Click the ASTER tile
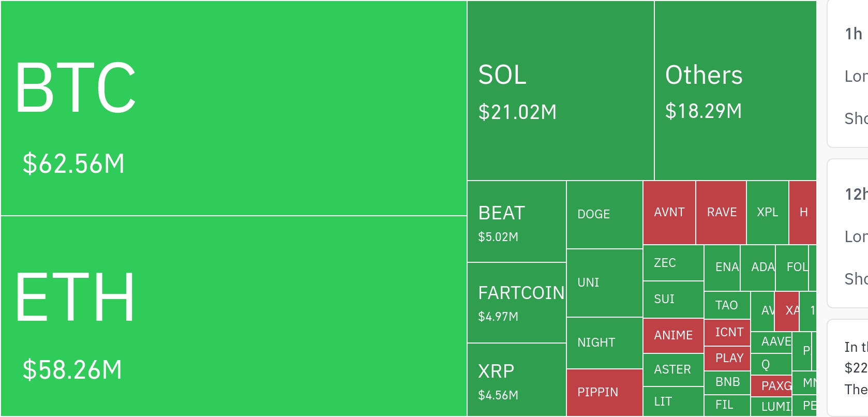The image size is (868, 417). [673, 369]
